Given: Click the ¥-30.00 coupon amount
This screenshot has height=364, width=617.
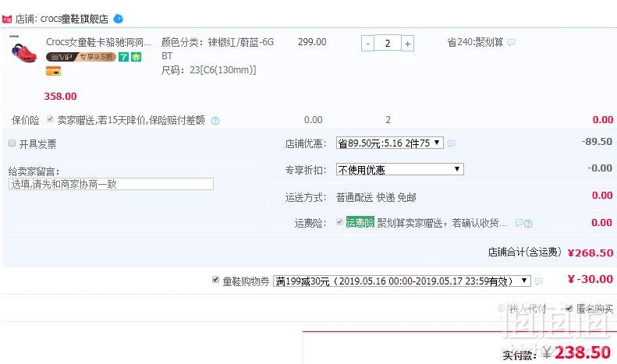Looking at the screenshot, I should [x=590, y=280].
